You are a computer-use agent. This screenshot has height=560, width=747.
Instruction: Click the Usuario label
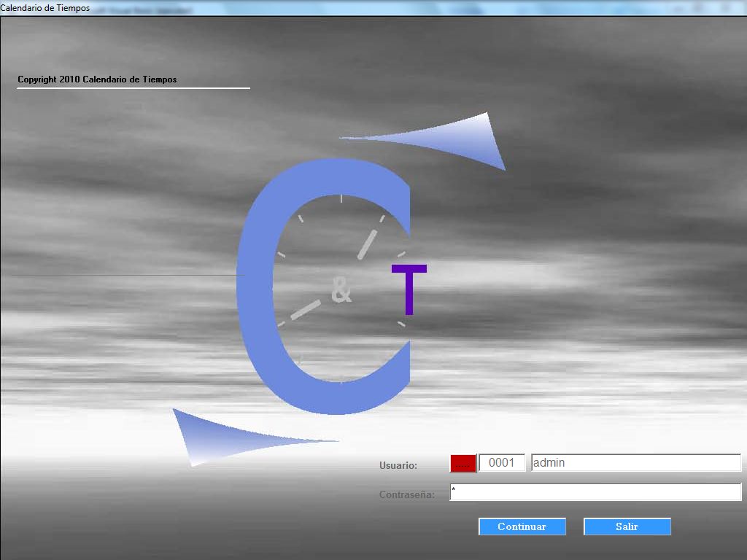pos(398,465)
